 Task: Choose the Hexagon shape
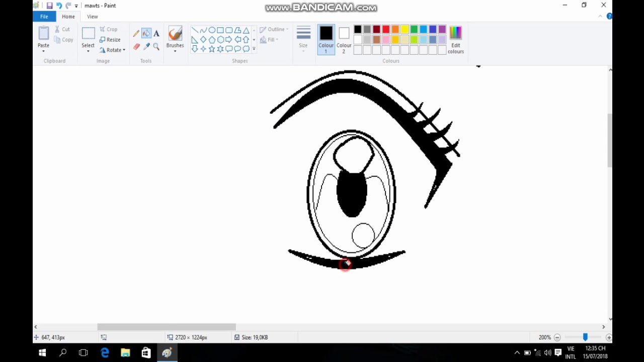[x=220, y=40]
